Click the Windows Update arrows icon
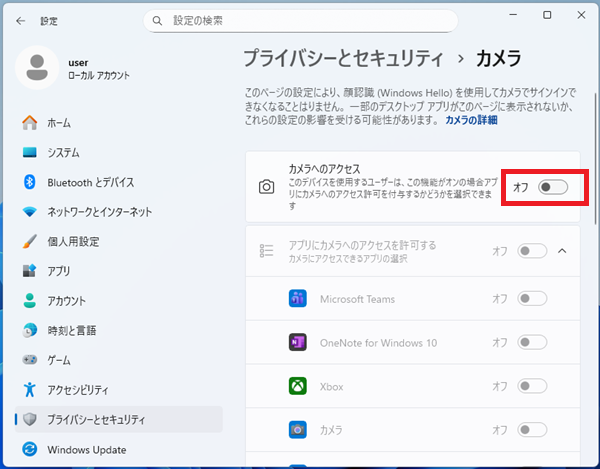 coord(29,449)
